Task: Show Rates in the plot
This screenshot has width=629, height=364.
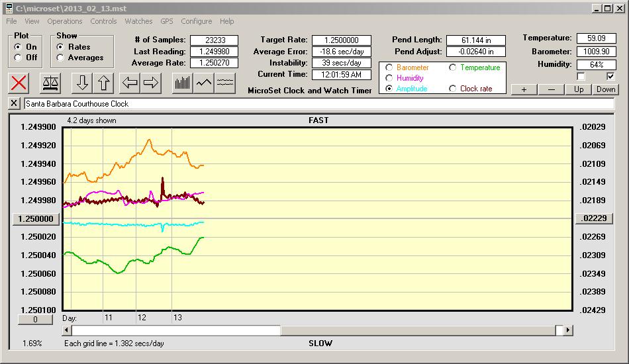Action: pos(60,47)
